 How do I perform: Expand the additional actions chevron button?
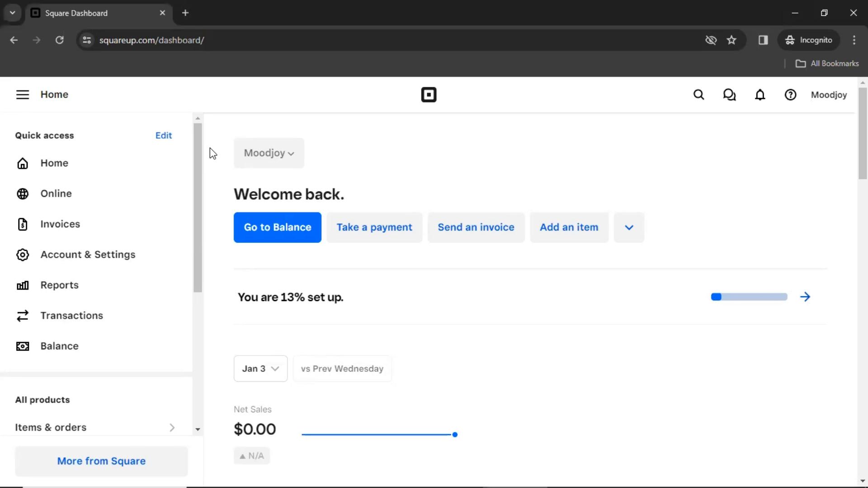pos(629,227)
